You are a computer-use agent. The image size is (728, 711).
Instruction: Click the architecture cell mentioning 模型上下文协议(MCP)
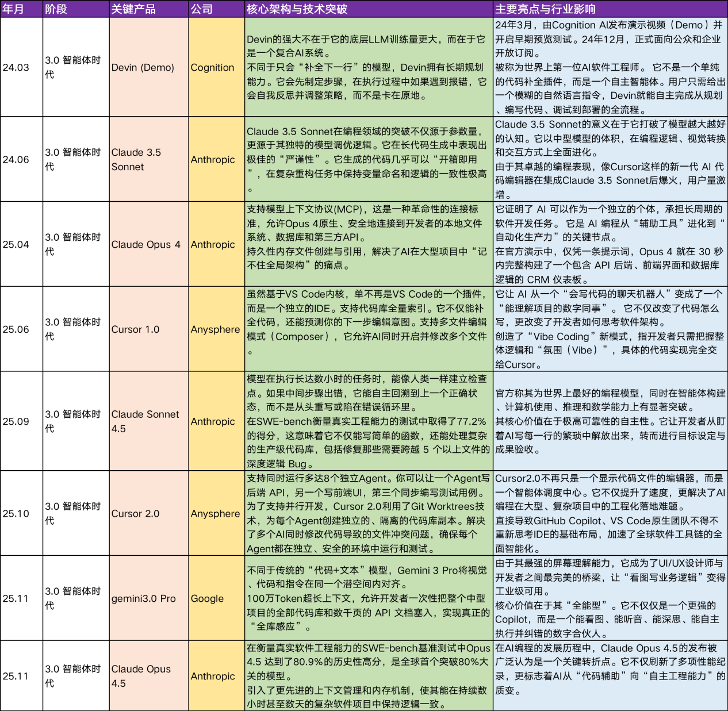point(369,244)
